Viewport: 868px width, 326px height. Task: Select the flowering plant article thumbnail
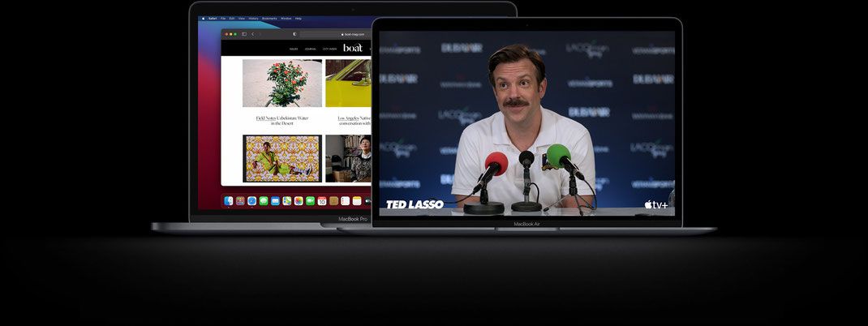[281, 83]
